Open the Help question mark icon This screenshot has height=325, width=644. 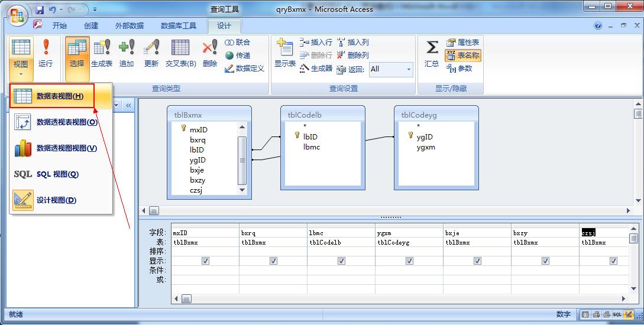598,25
